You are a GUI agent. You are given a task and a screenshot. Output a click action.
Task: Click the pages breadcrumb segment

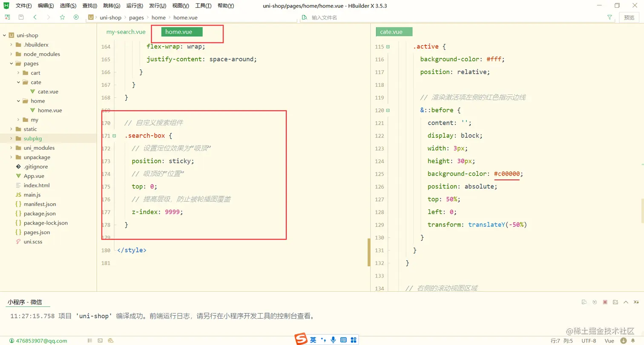(136, 17)
